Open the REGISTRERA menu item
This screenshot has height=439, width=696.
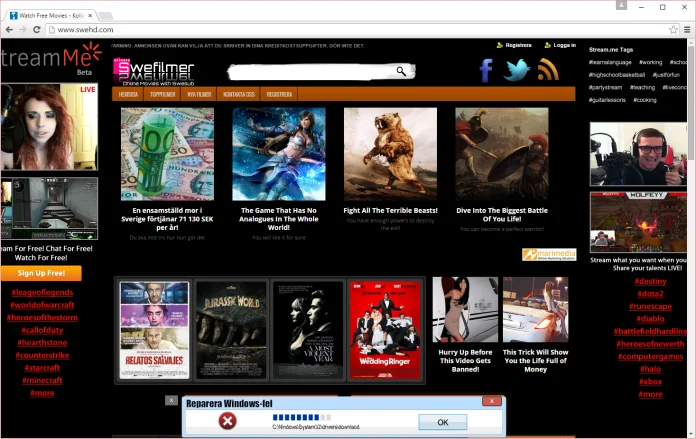(279, 94)
